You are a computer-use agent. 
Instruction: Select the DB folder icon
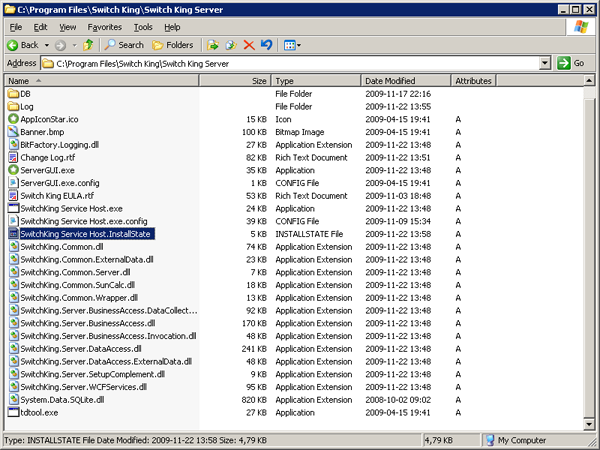click(x=13, y=94)
